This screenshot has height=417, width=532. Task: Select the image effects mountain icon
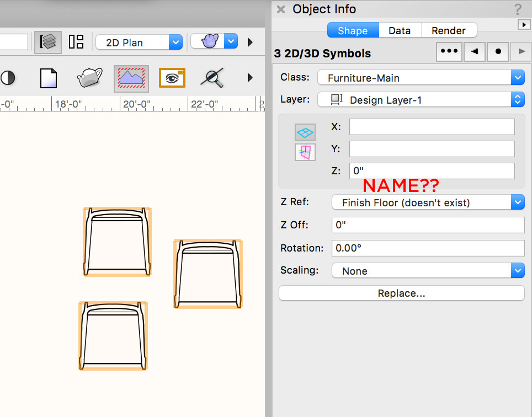[131, 77]
